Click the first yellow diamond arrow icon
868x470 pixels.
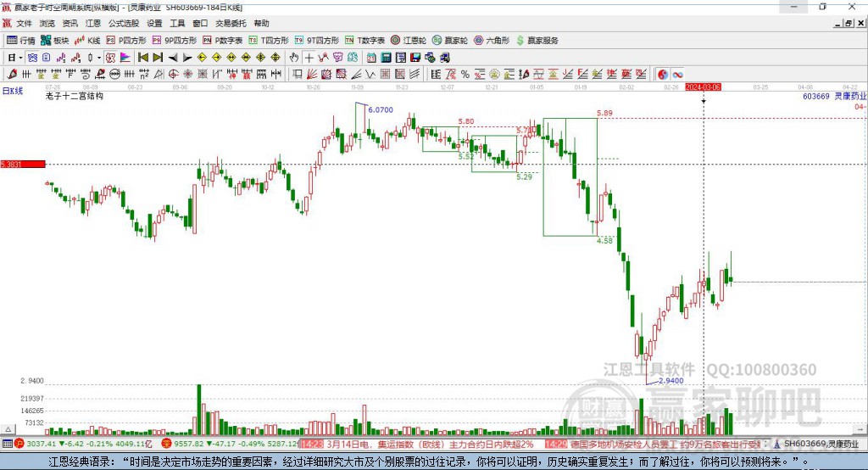click(x=202, y=57)
